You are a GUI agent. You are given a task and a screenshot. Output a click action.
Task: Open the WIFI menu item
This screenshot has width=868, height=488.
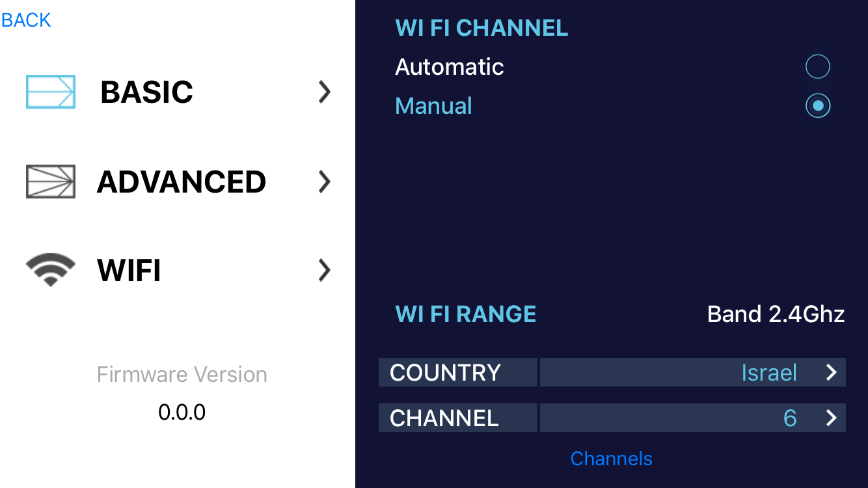129,270
